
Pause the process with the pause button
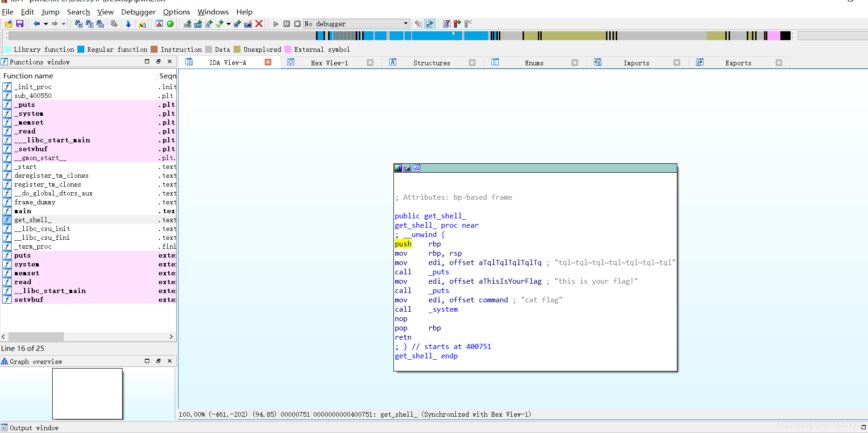coord(287,24)
